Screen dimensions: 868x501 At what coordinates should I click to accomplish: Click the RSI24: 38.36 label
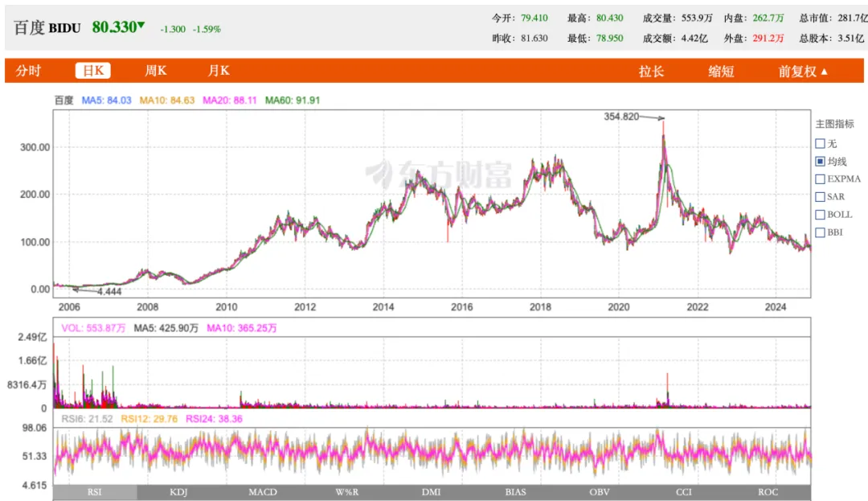pyautogui.click(x=214, y=419)
